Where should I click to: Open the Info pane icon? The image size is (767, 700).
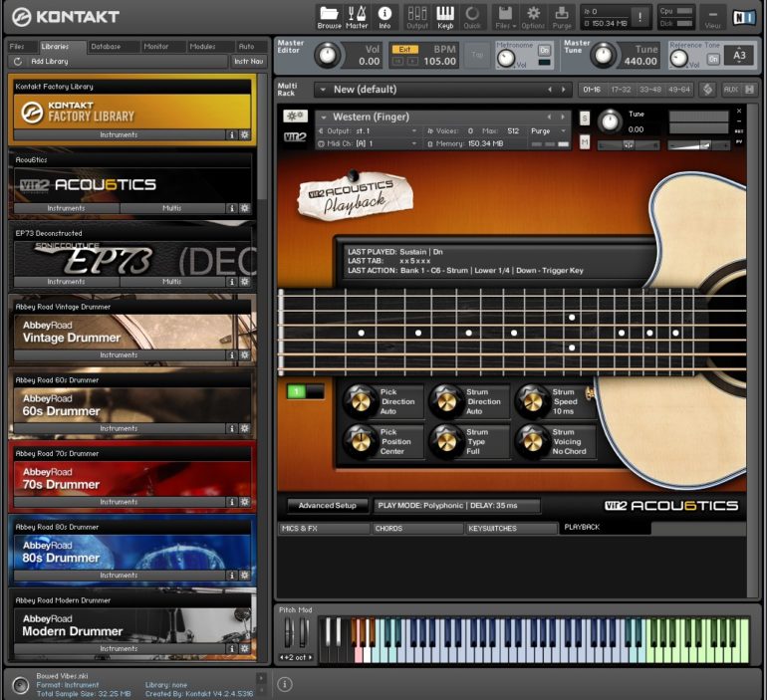384,17
